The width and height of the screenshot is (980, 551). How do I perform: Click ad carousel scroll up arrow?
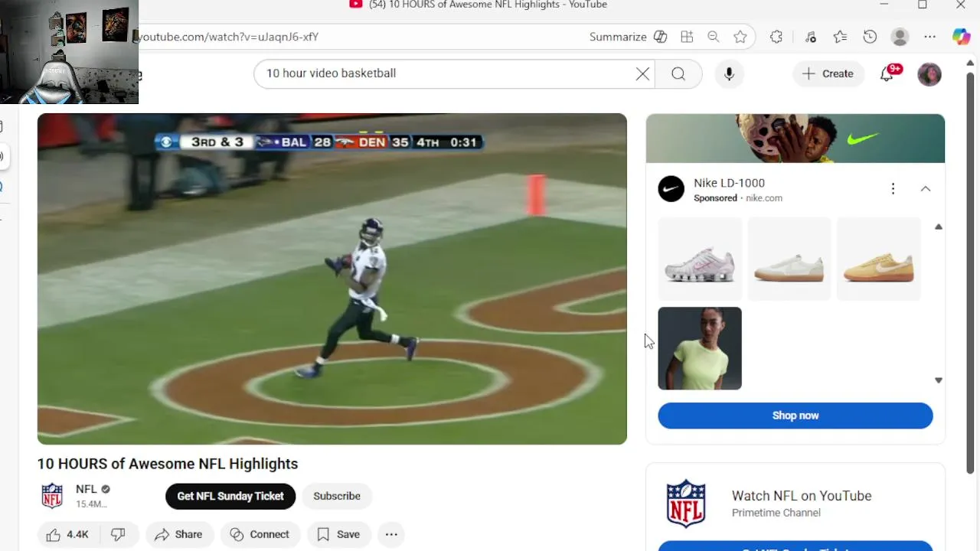pos(939,227)
